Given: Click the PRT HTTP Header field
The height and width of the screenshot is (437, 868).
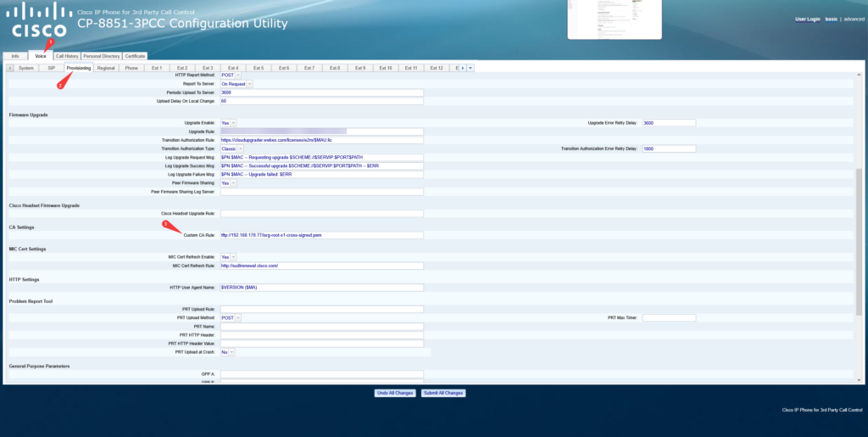Looking at the screenshot, I should pos(321,335).
